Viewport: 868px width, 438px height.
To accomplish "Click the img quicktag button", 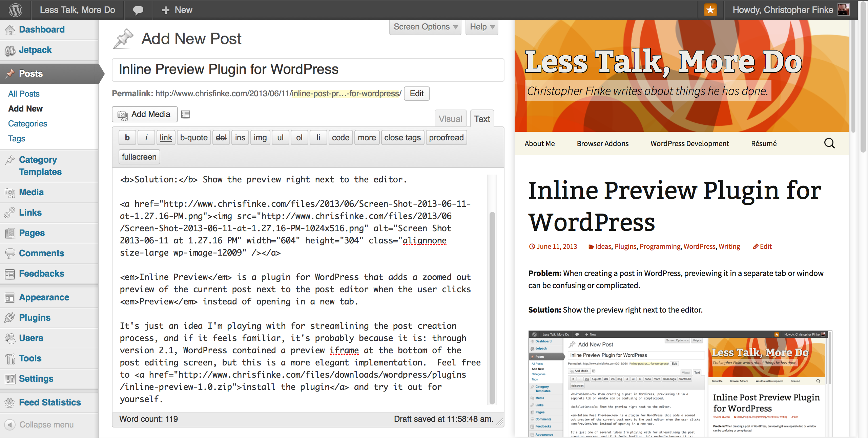I will pyautogui.click(x=260, y=138).
